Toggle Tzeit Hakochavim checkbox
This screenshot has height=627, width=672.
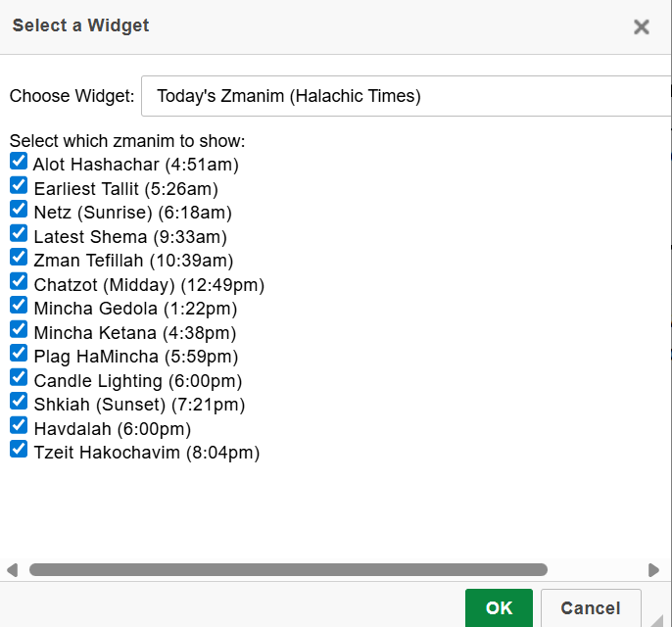[x=19, y=449]
